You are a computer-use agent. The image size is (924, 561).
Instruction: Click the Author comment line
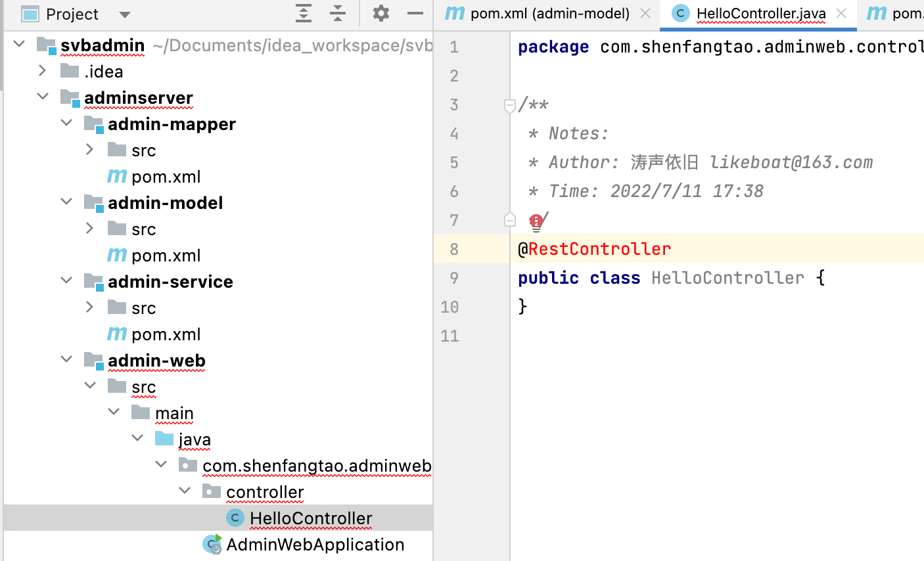tap(701, 162)
